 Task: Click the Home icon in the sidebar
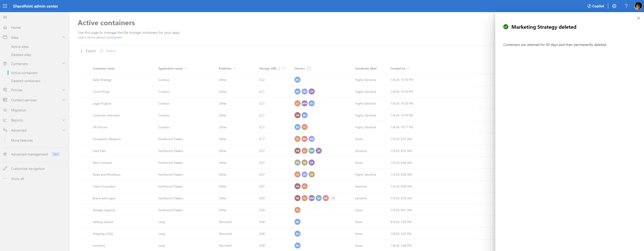tap(5, 27)
